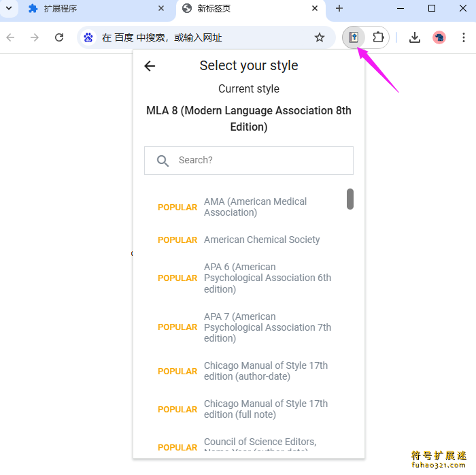Screen dimensions: 476x475
Task: Maximize the Chrome window
Action: 431,8
